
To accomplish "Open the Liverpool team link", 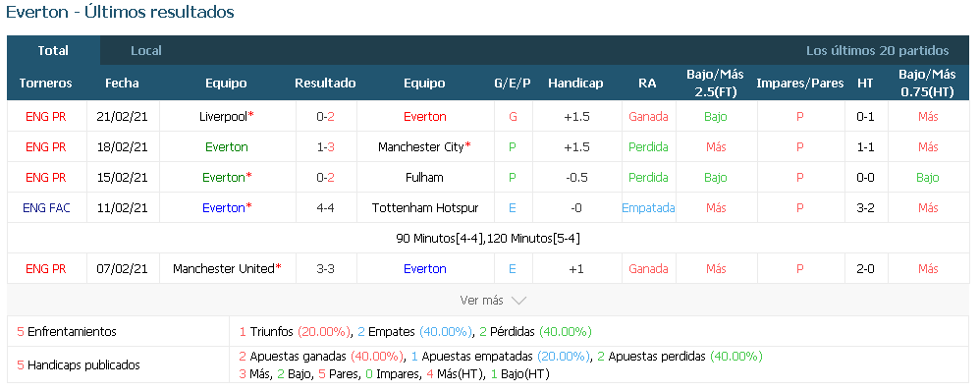I will click(223, 116).
